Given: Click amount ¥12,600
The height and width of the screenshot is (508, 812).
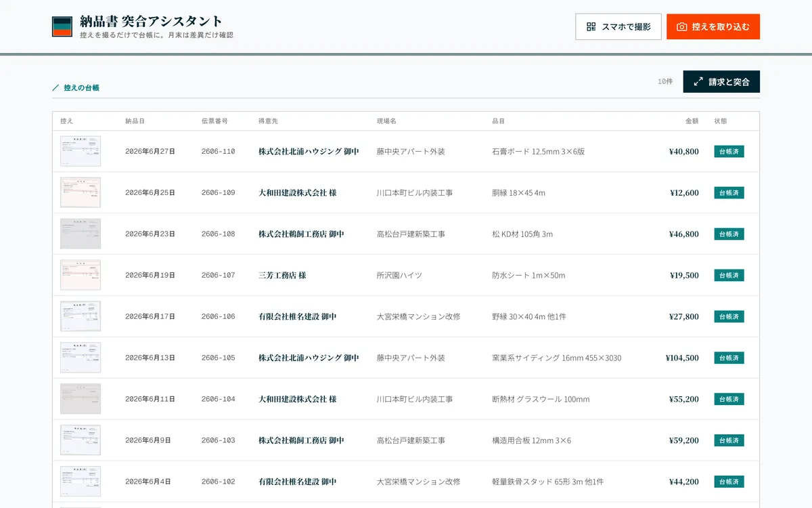Looking at the screenshot, I should click(x=683, y=192).
